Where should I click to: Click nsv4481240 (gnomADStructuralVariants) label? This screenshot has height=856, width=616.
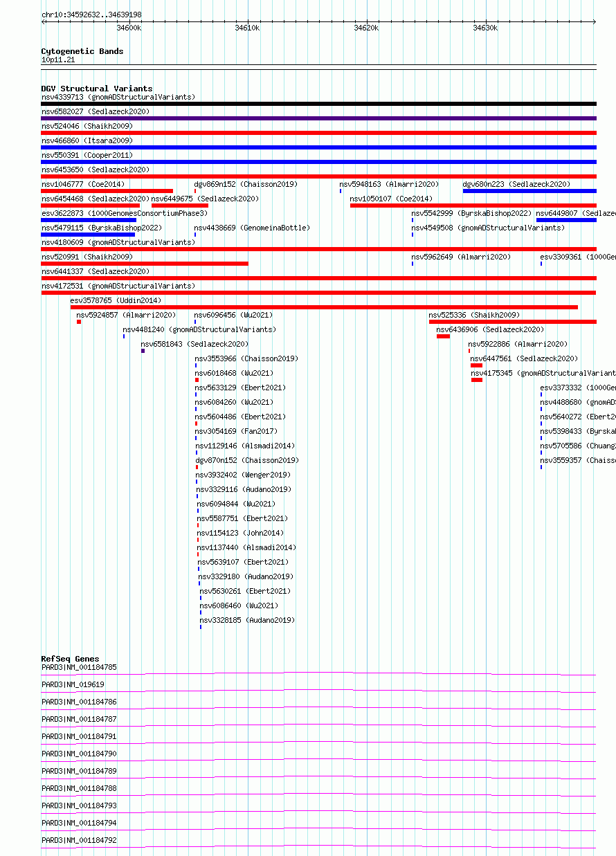(x=199, y=329)
